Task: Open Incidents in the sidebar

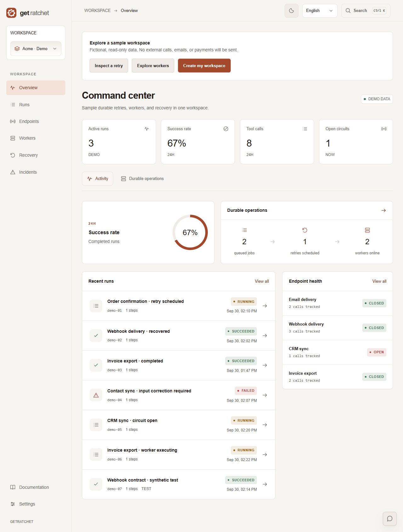Action: [x=36, y=172]
